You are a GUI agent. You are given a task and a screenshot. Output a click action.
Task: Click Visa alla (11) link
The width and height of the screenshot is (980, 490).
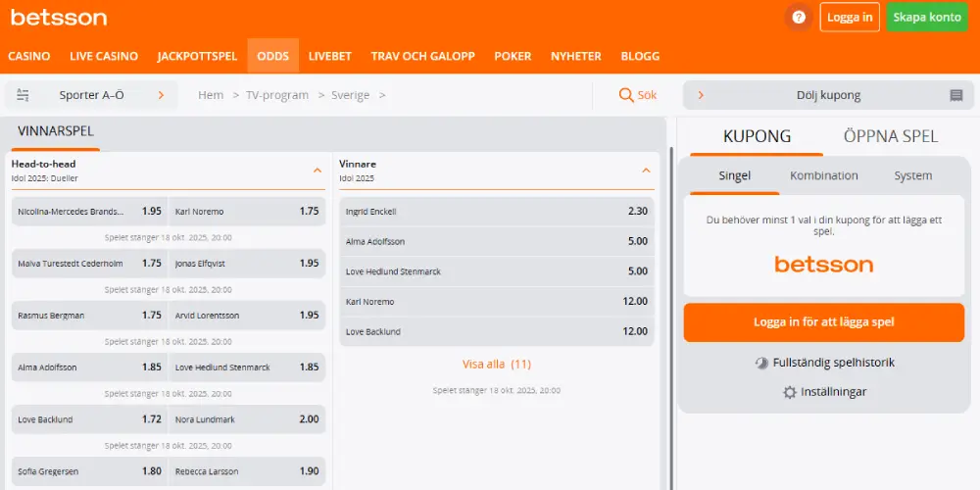[497, 364]
